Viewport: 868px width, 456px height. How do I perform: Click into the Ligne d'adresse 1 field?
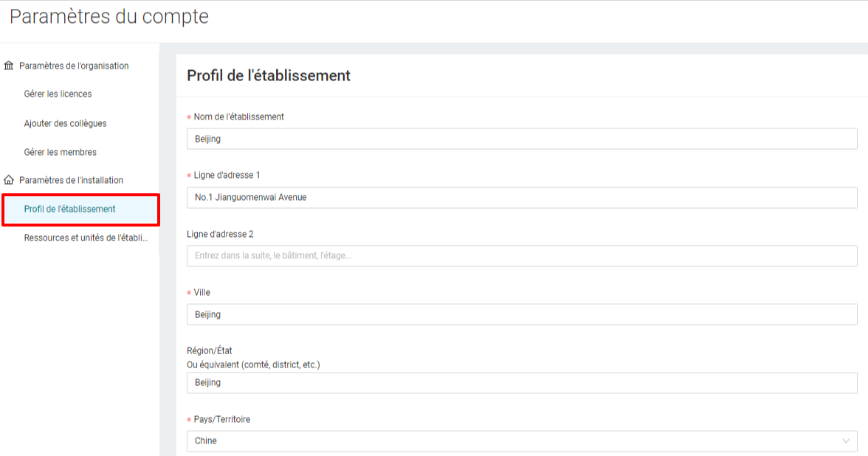pos(522,198)
